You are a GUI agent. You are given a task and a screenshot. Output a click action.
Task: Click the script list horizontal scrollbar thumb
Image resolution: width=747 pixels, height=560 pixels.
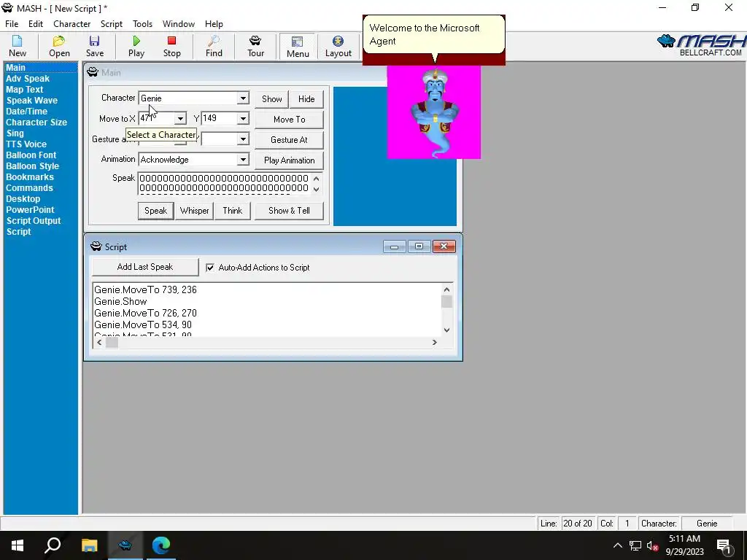[112, 343]
